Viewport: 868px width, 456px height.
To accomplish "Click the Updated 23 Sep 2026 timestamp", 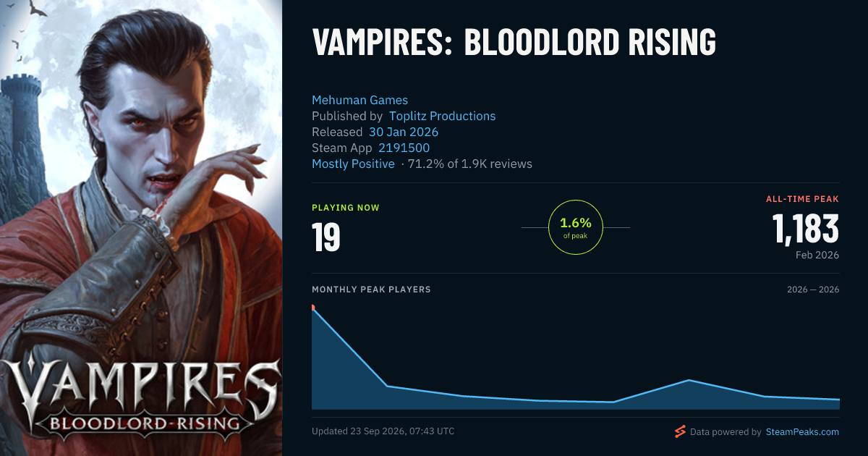I will tap(383, 431).
